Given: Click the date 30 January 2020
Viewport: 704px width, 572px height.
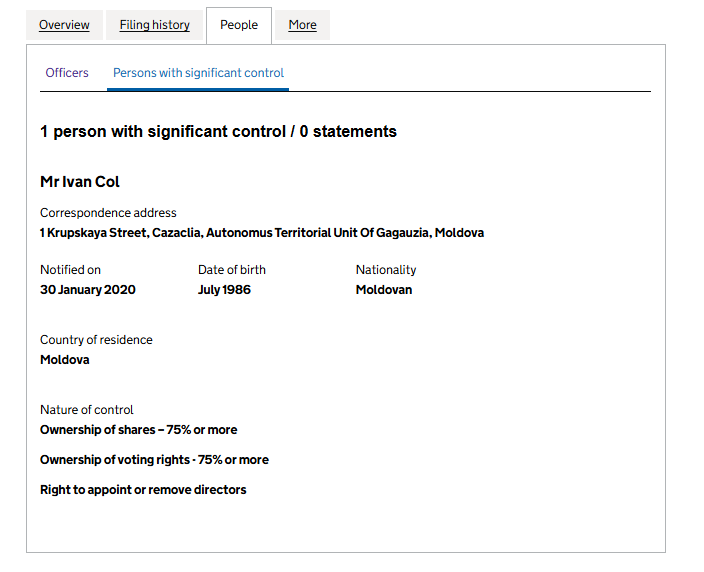Looking at the screenshot, I should (x=88, y=290).
